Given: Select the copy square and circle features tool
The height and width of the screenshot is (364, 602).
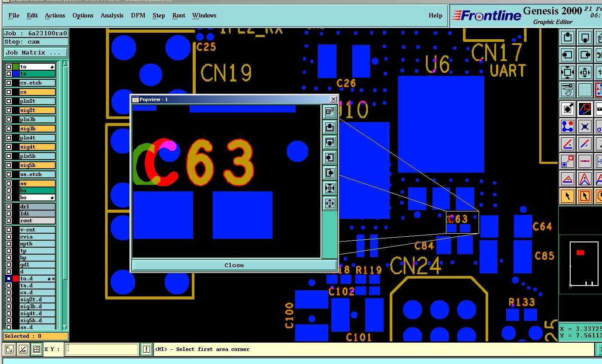Looking at the screenshot, I should tap(568, 161).
